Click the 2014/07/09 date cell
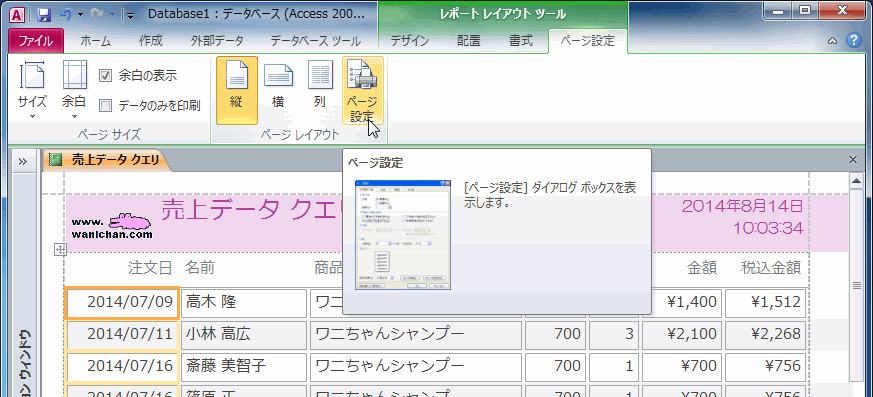The image size is (873, 397). click(x=122, y=302)
